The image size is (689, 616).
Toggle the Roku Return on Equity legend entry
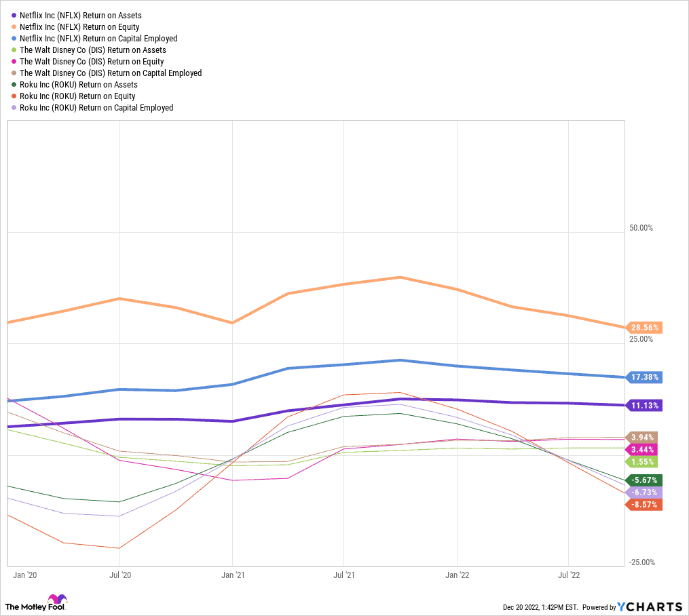[77, 96]
